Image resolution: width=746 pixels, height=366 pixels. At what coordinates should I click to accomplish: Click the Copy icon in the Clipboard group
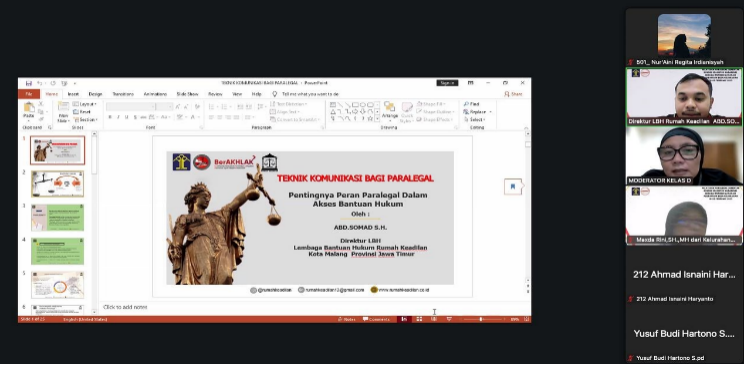[40, 111]
